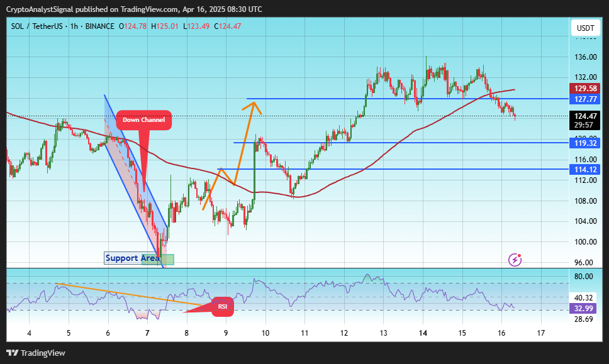Click the TradingView logo at the bottom
This screenshot has height=364, width=609.
pos(36,353)
